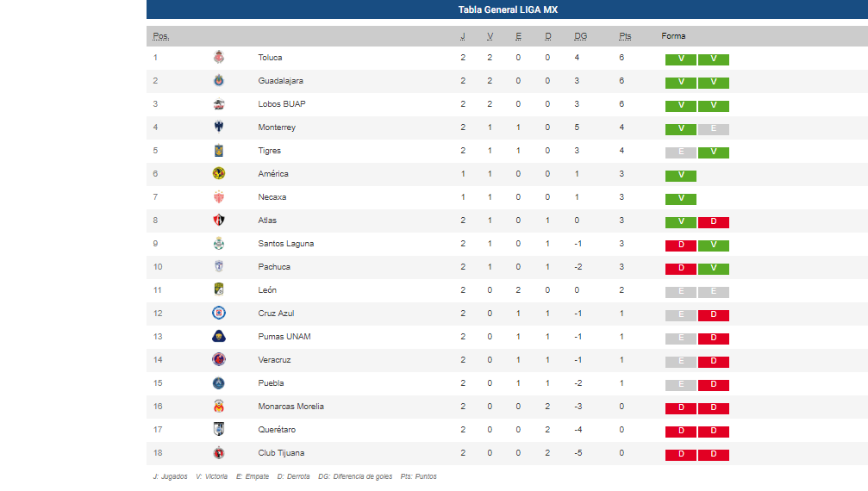Click the Guadalajara team crest
This screenshot has height=491, width=868.
point(219,81)
